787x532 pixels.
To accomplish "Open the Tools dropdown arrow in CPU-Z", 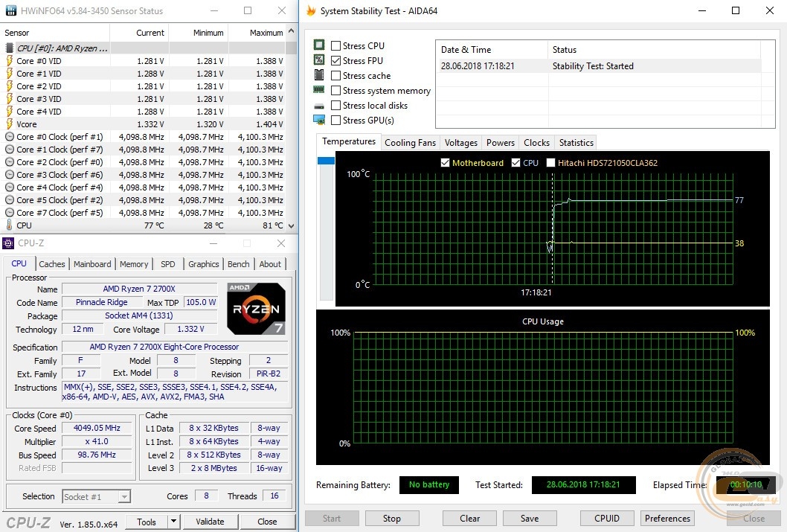I will [173, 522].
